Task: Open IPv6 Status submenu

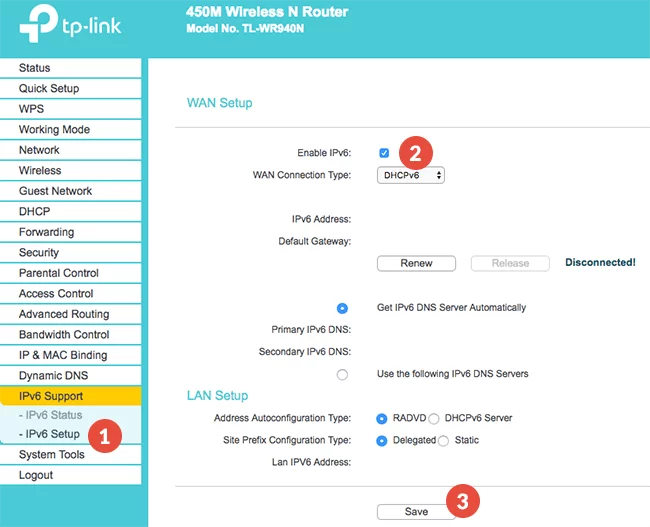Action: pyautogui.click(x=51, y=415)
